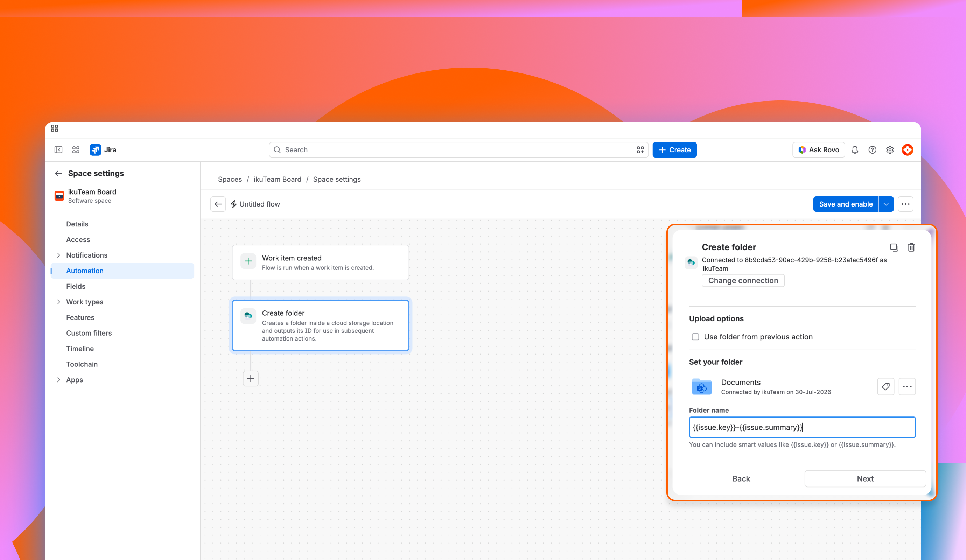This screenshot has height=560, width=966.
Task: Collapse the sidebar panel icon
Action: tap(58, 150)
